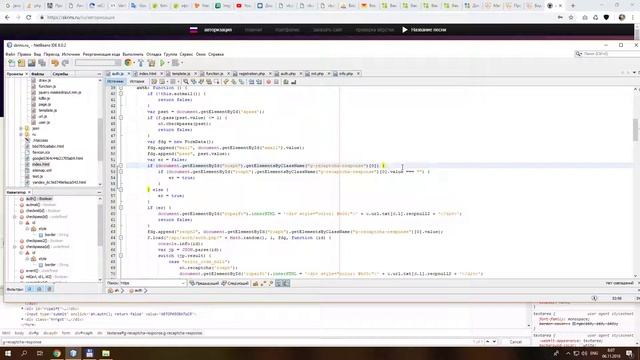Toggle the first option icon after Следующий
Image resolution: width=640 pixels, height=360 pixels.
[256, 283]
